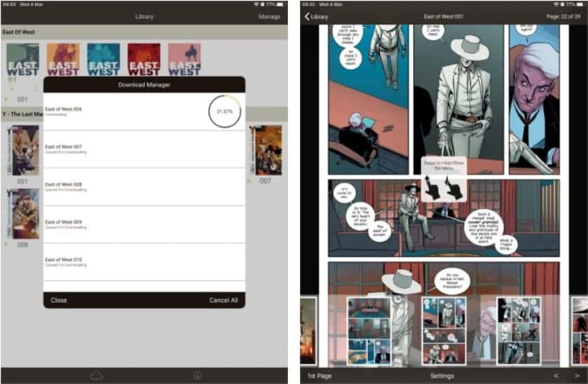Open Manage in library header
Screen dimensions: 588x384
269,16
